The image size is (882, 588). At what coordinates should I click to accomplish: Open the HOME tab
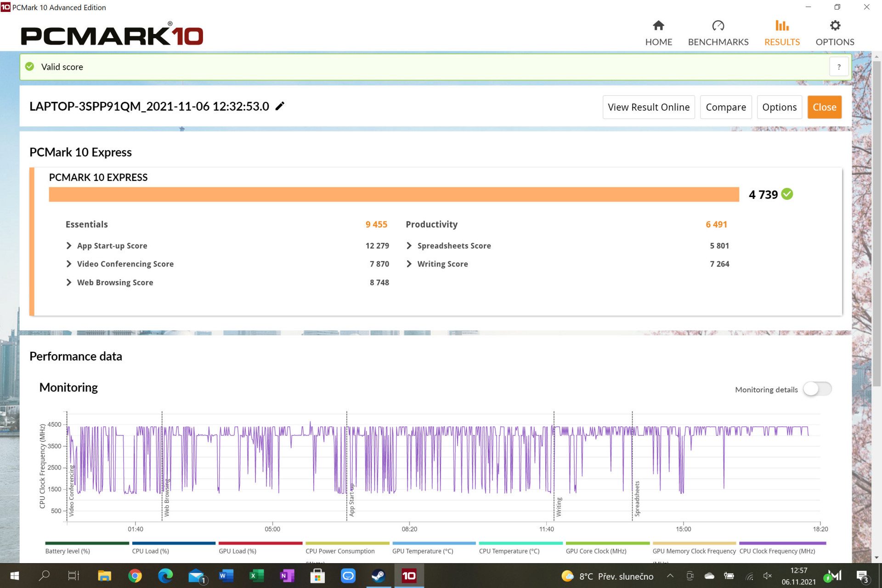click(658, 33)
